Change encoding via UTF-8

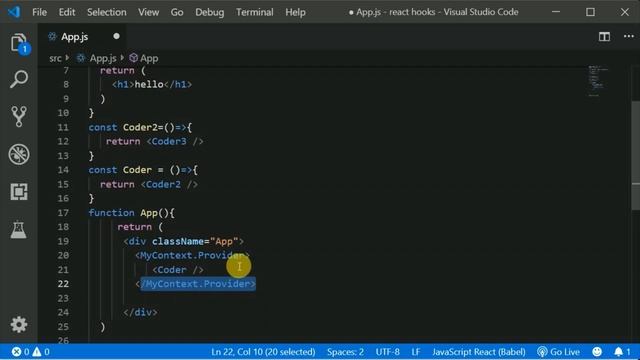[387, 352]
